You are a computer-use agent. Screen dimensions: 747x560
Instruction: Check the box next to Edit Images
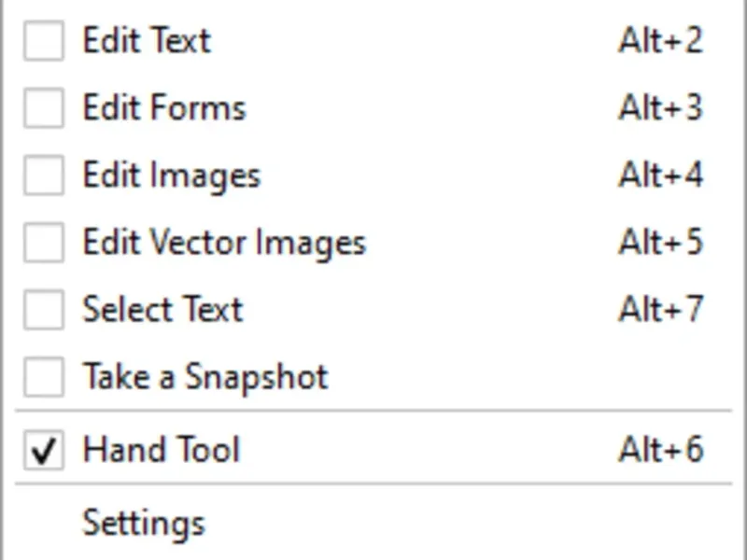click(43, 175)
